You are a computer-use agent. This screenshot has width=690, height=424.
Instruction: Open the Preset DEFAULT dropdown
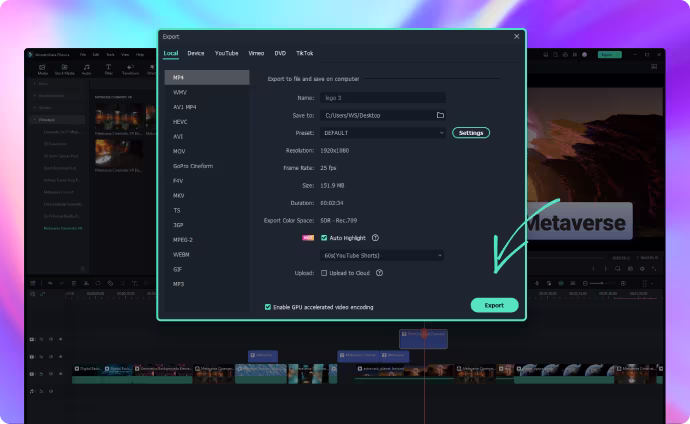tap(382, 133)
